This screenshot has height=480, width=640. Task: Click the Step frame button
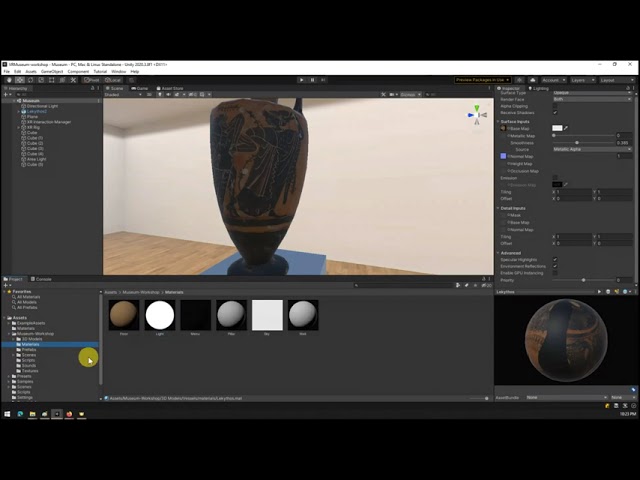pos(323,80)
